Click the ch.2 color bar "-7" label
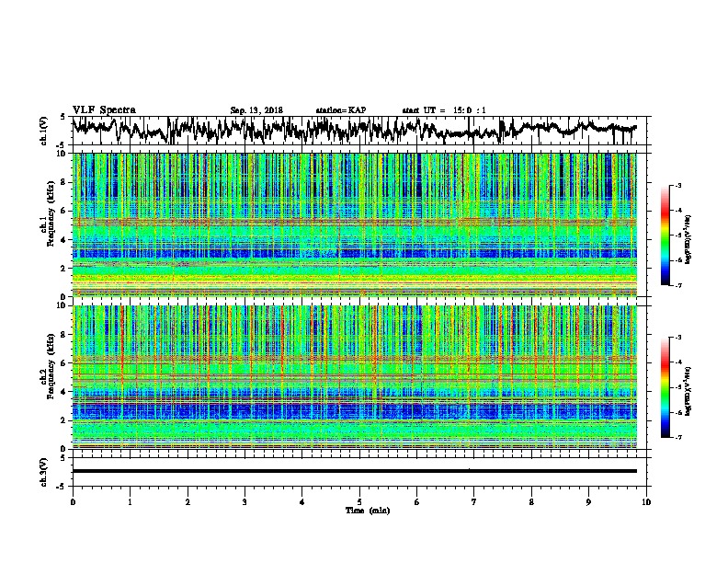 pos(677,437)
